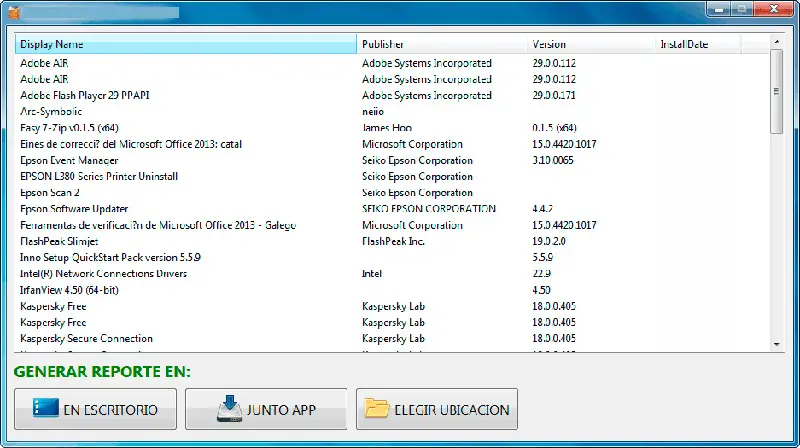Sort list by Version column header
Screen dimensions: 800x448
591,44
